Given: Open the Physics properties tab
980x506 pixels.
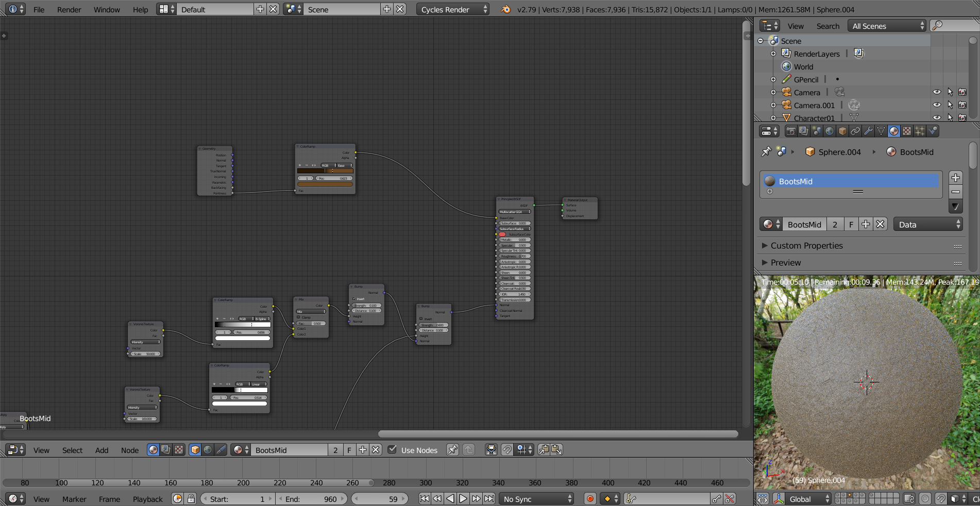Looking at the screenshot, I should click(932, 131).
